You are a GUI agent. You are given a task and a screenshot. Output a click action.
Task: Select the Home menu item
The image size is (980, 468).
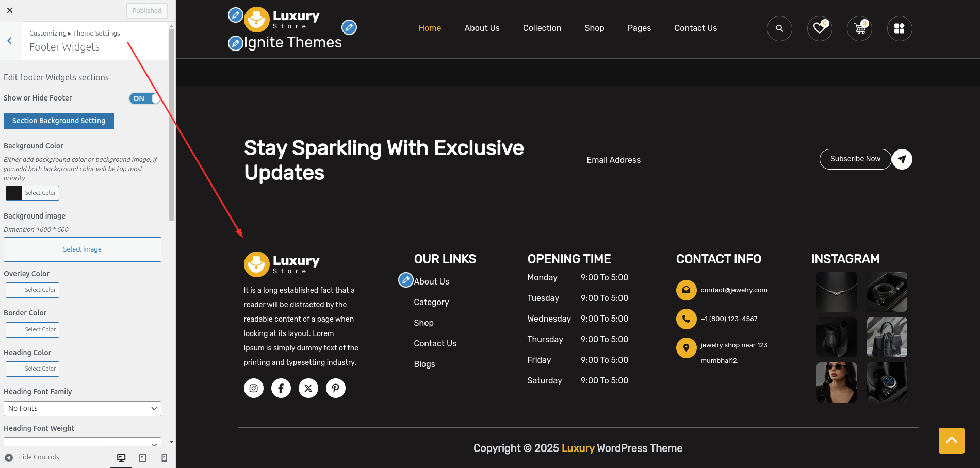click(x=429, y=28)
